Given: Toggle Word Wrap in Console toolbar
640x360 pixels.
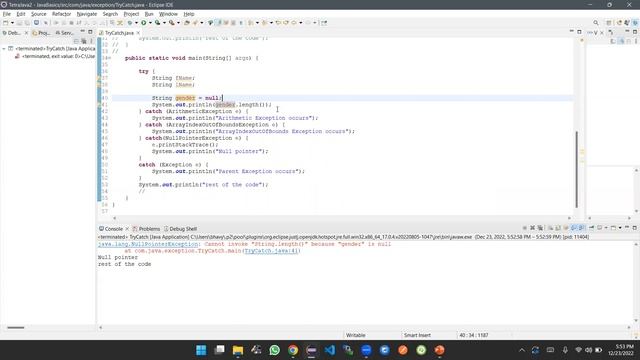Looking at the screenshot, I should [x=566, y=228].
